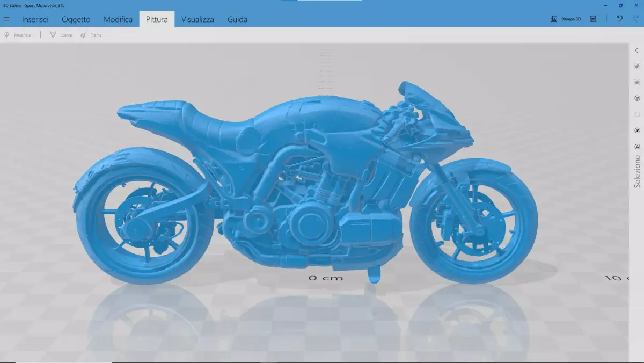Close the 3D Builder window
Image resolution: width=644 pixels, height=363 pixels.
(x=637, y=5)
